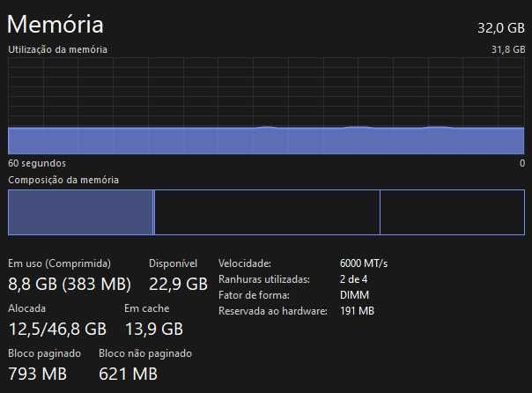Click the 12,5/46,8 GB committed value
The width and height of the screenshot is (532, 393).
pos(56,329)
